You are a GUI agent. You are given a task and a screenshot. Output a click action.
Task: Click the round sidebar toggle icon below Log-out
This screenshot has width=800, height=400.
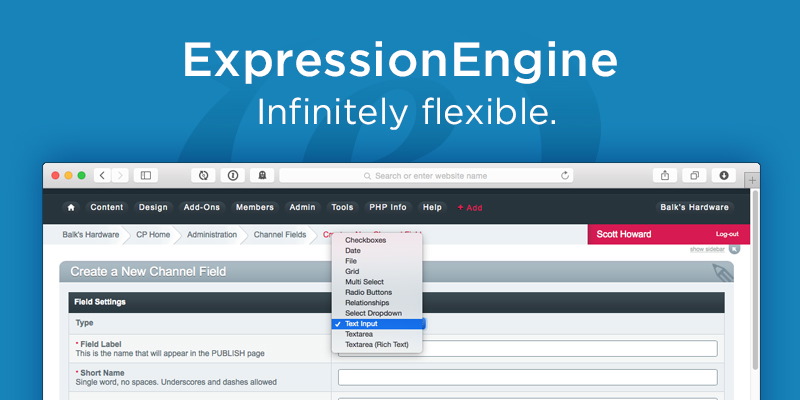[734, 248]
